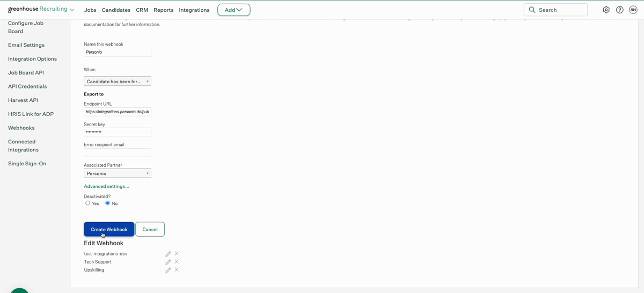Edit the Tech Support webhook pencil icon
Screen dimensions: 644x293
[168, 262]
